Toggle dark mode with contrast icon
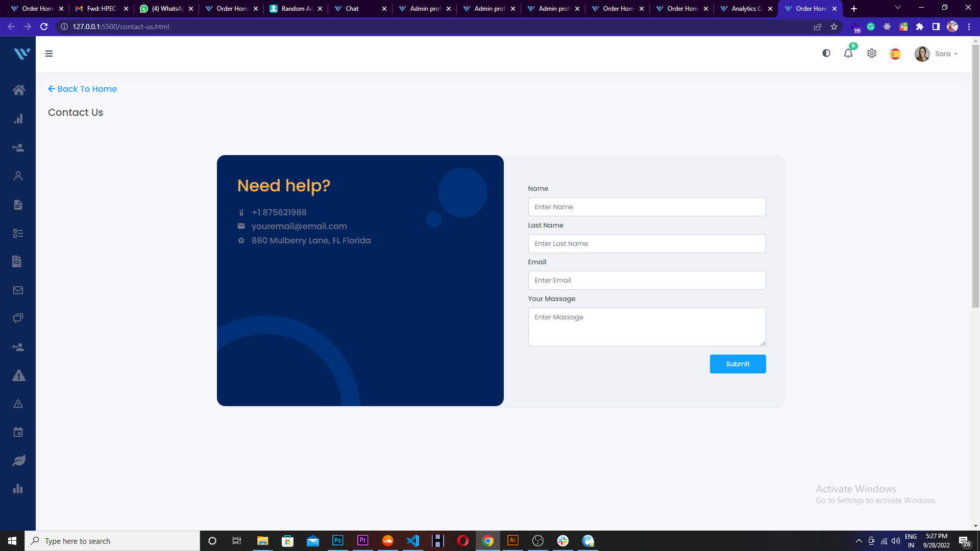The width and height of the screenshot is (980, 551). 826,54
